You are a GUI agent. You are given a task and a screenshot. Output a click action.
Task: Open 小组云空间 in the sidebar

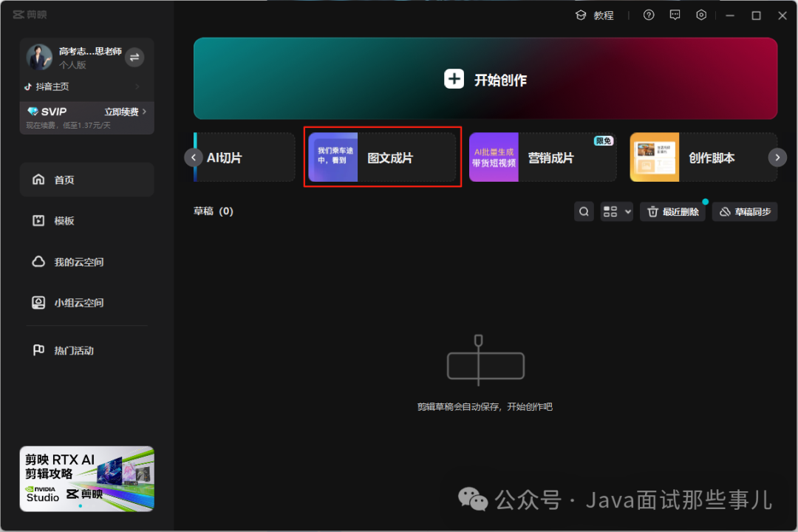click(x=87, y=302)
